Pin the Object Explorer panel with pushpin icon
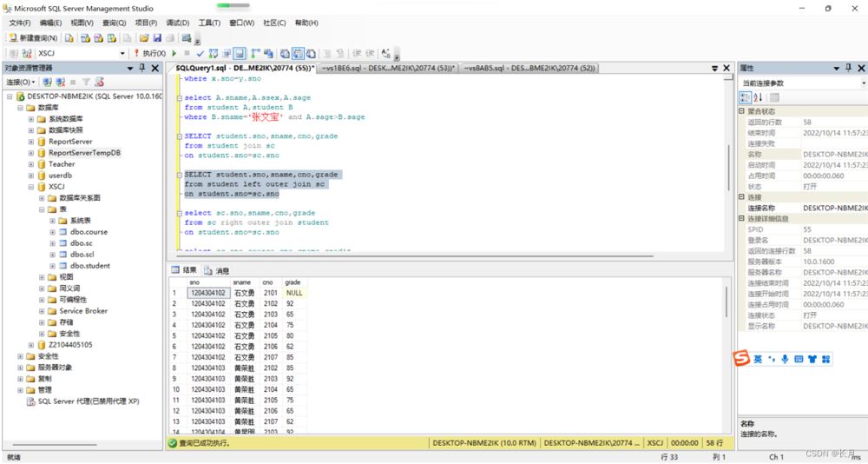 click(x=142, y=68)
